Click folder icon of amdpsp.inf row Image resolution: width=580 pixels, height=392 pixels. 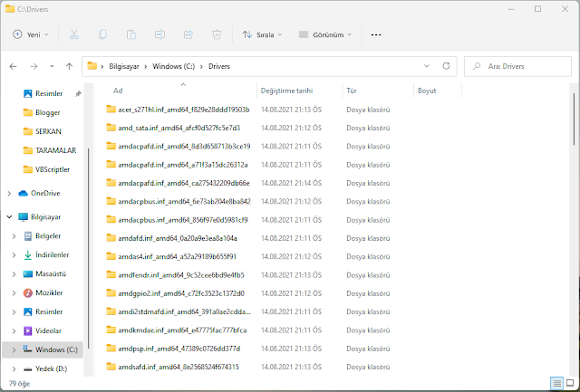click(x=111, y=349)
